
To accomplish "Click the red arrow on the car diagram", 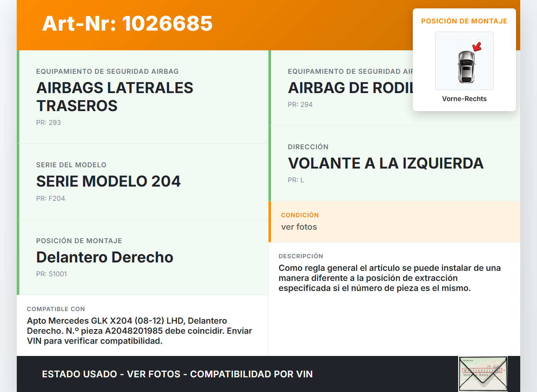I will [477, 46].
